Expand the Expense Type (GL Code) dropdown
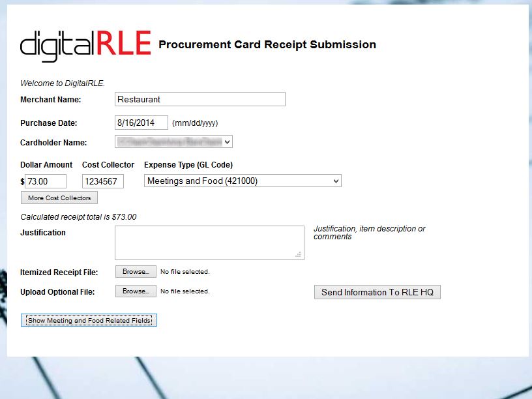532x399 pixels. point(243,181)
